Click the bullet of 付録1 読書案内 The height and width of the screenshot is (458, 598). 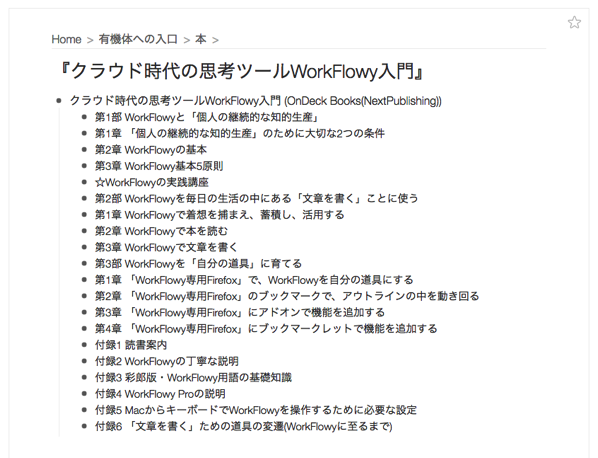point(84,345)
